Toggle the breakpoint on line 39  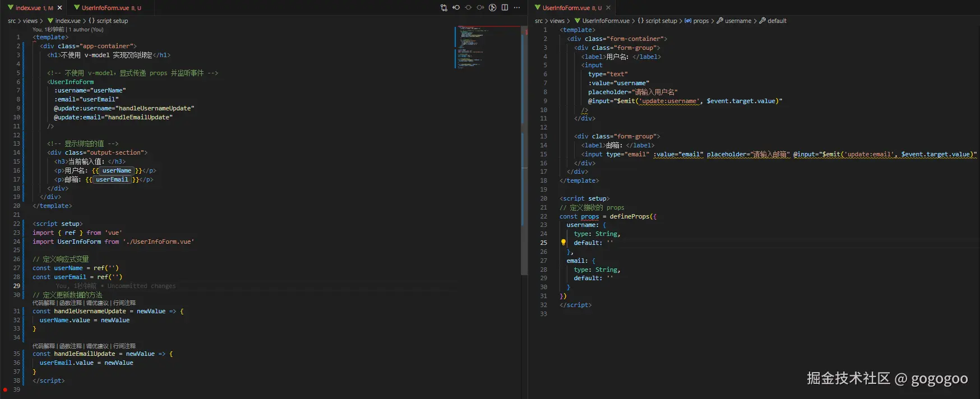pyautogui.click(x=5, y=389)
